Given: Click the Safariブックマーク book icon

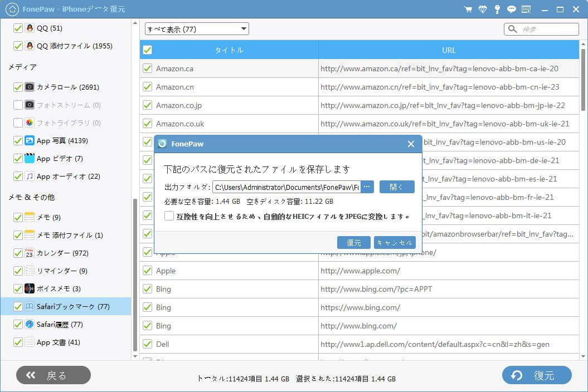Looking at the screenshot, I should pos(30,307).
